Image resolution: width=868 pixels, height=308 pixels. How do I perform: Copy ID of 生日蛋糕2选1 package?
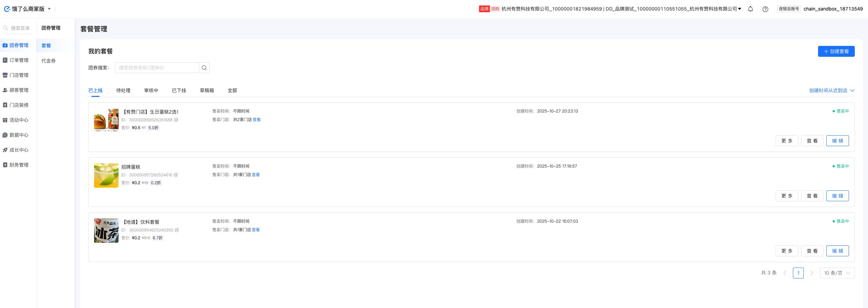[x=176, y=120]
